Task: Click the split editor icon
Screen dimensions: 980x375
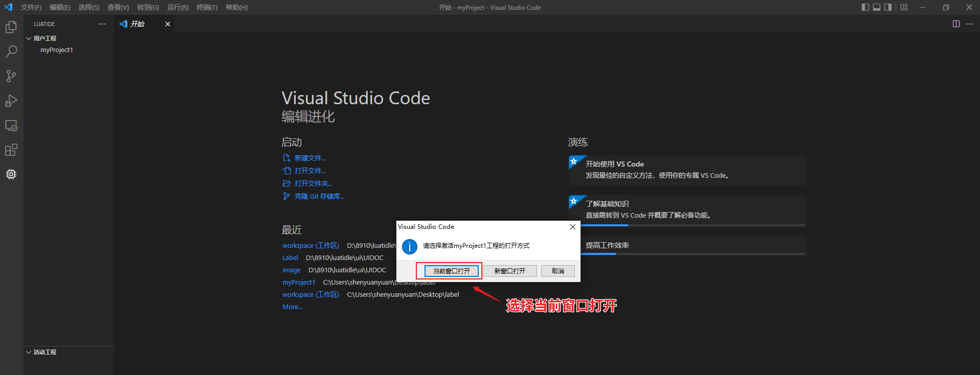Action: tap(956, 24)
